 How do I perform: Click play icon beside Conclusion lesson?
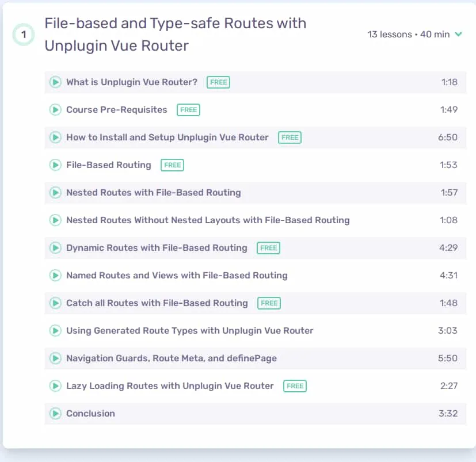[x=55, y=414]
